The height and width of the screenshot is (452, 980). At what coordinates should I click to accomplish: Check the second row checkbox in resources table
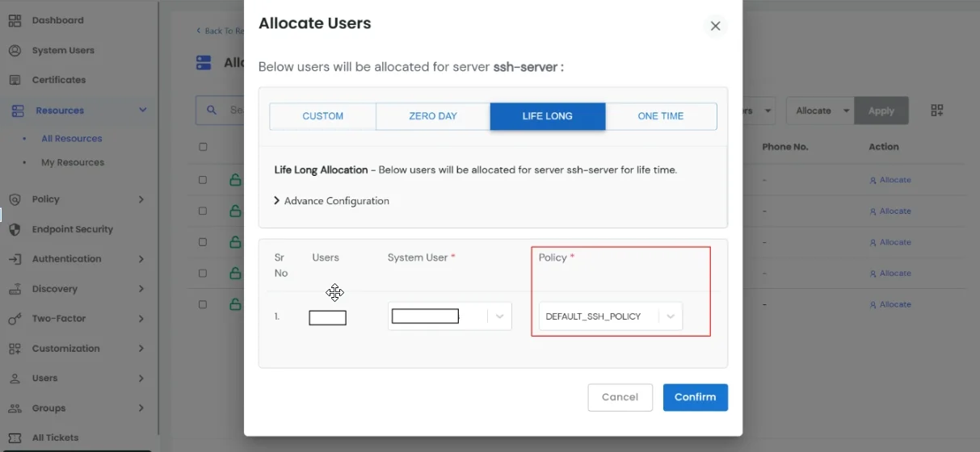coord(203,211)
